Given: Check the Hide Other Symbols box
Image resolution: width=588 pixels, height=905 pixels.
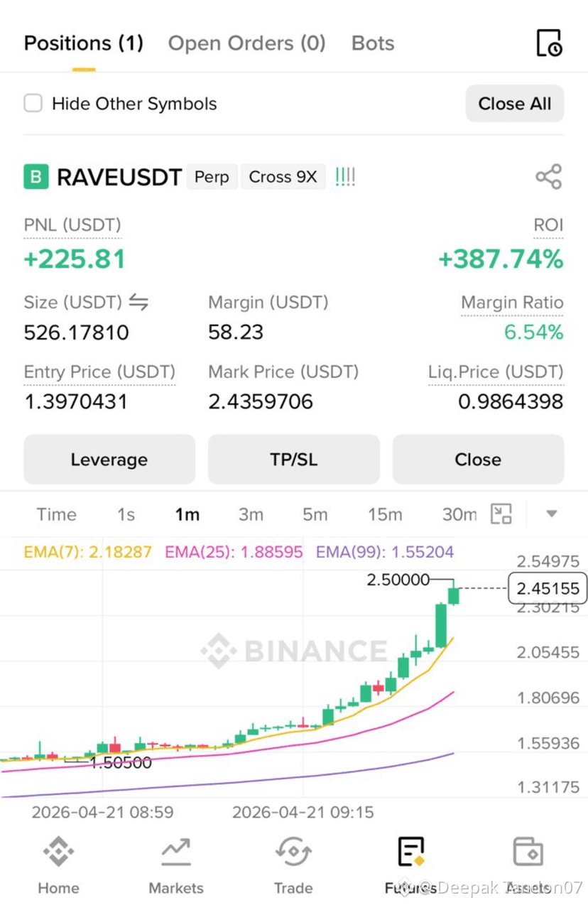Looking at the screenshot, I should pos(33,104).
